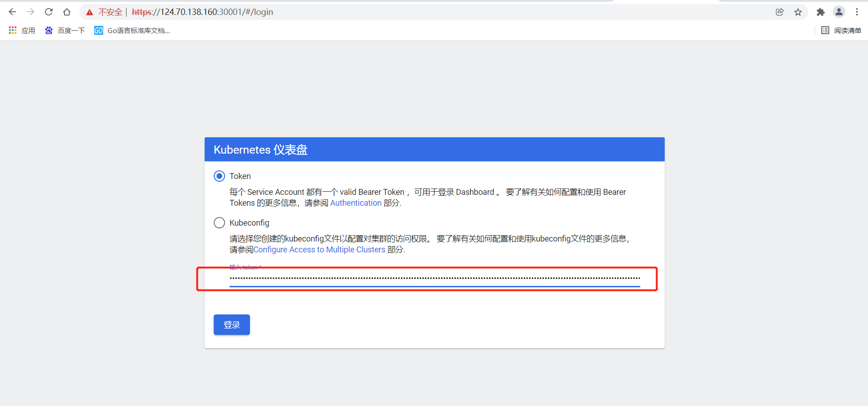868x406 pixels.
Task: Open Configure Access to Multiple Clusters link
Action: point(319,250)
